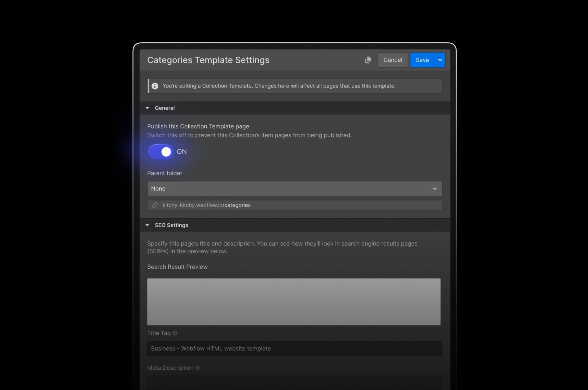Viewport: 588px width, 390px height.
Task: Collapse the General section triangle
Action: 147,108
